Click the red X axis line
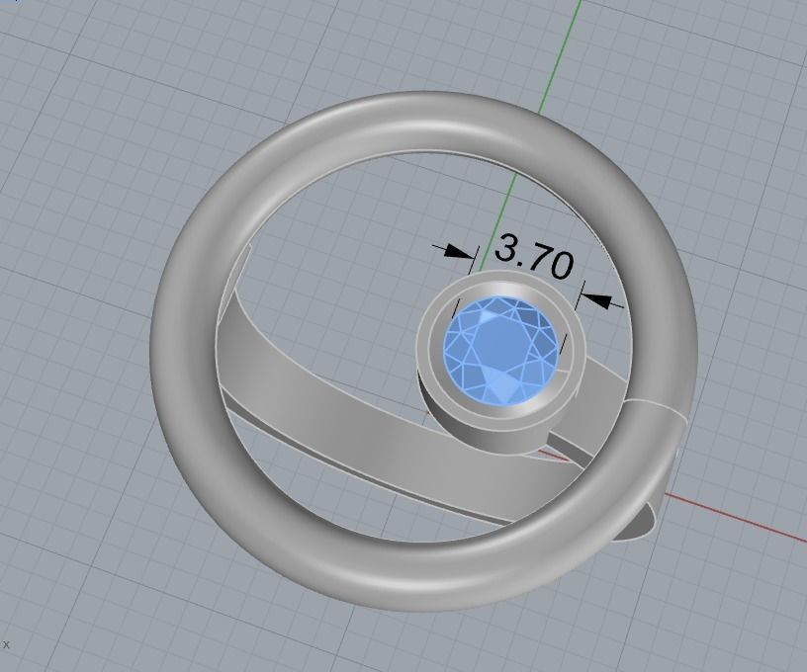 click(x=736, y=518)
